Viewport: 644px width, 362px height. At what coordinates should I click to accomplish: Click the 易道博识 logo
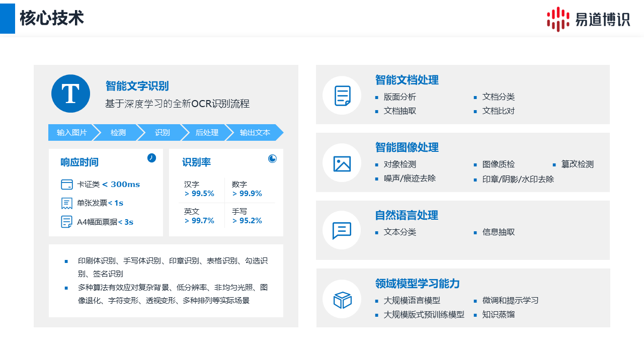click(588, 19)
